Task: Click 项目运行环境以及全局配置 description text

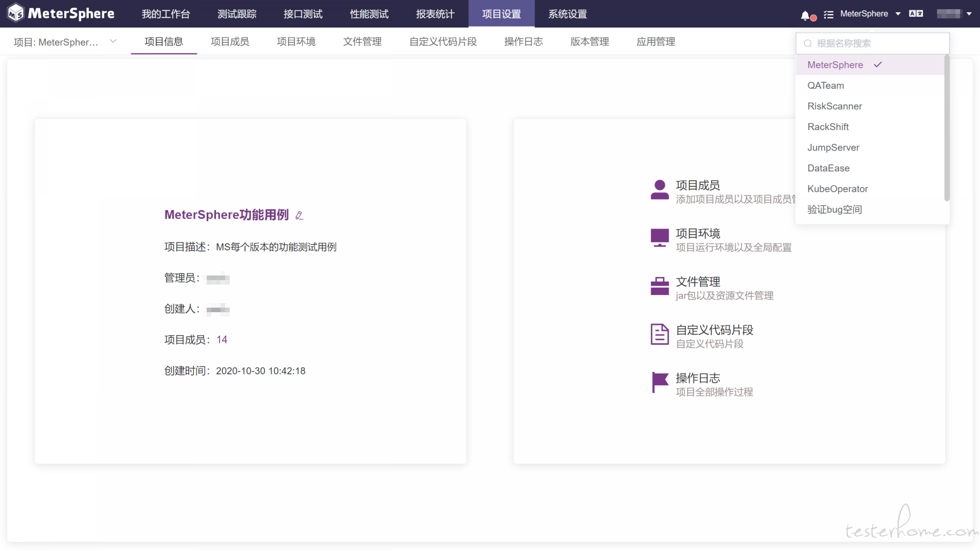Action: (x=733, y=247)
